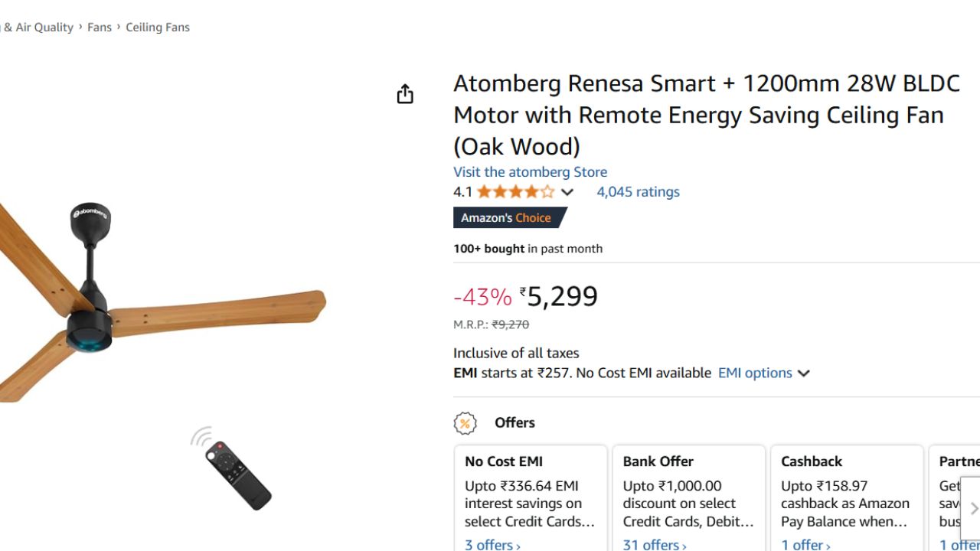
Task: Open the Fans breadcrumb category
Action: click(x=100, y=28)
